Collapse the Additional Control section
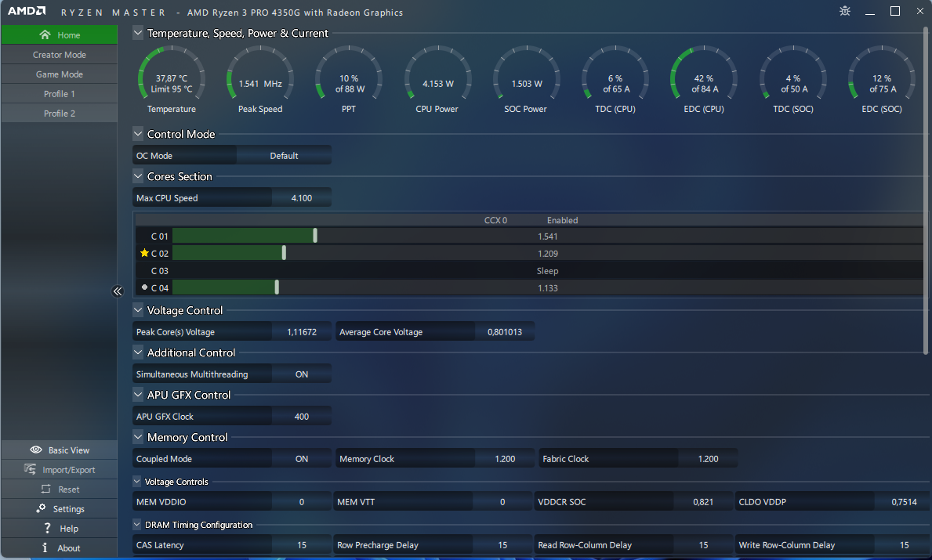The image size is (932, 560). [138, 352]
